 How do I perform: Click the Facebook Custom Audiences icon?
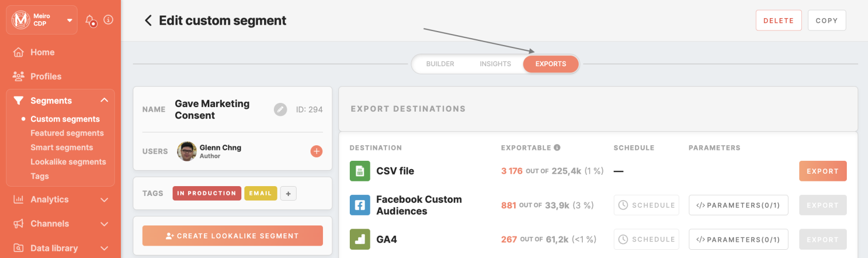[x=360, y=205]
